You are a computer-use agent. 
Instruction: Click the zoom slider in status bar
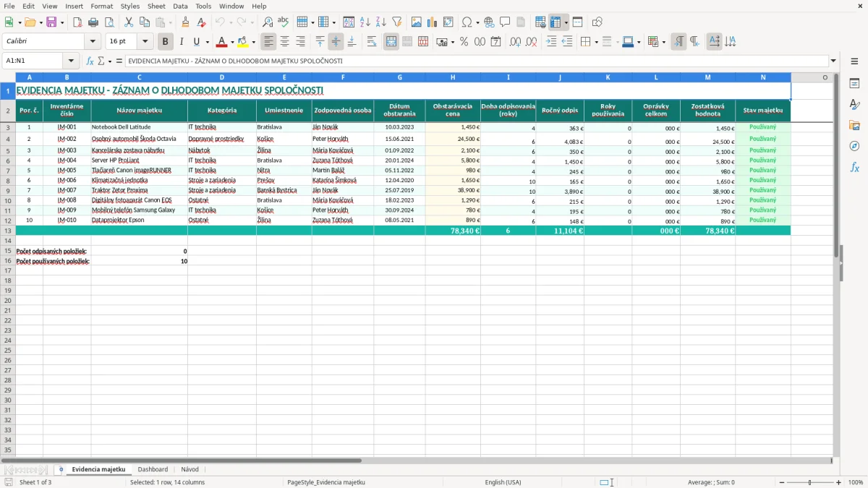click(x=809, y=482)
